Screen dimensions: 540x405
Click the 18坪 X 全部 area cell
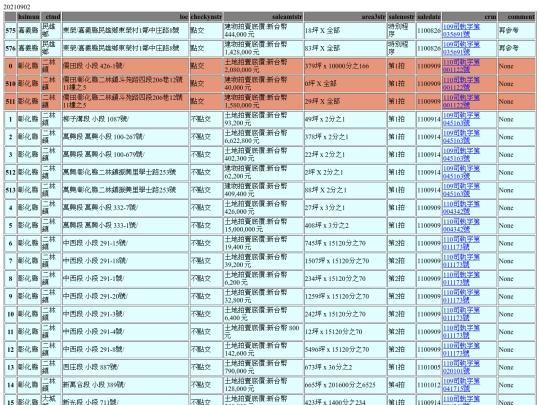pos(345,30)
